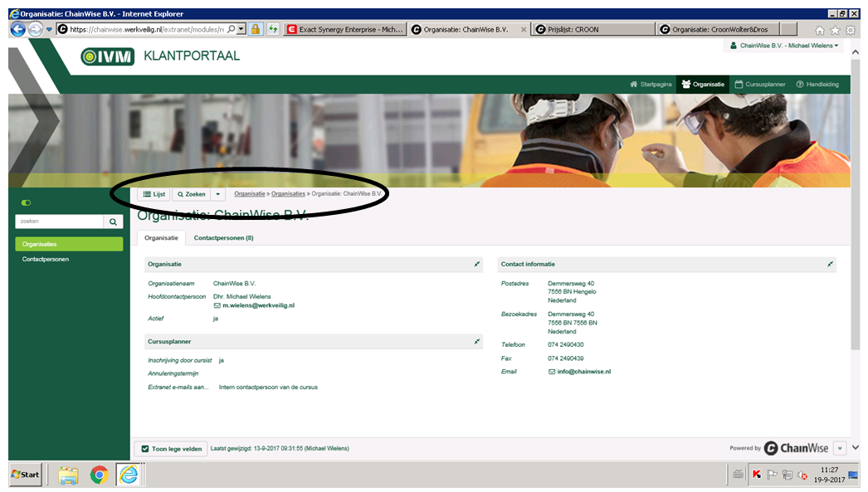The width and height of the screenshot is (868, 492).
Task: Toggle the green sidebar switch
Action: click(26, 202)
